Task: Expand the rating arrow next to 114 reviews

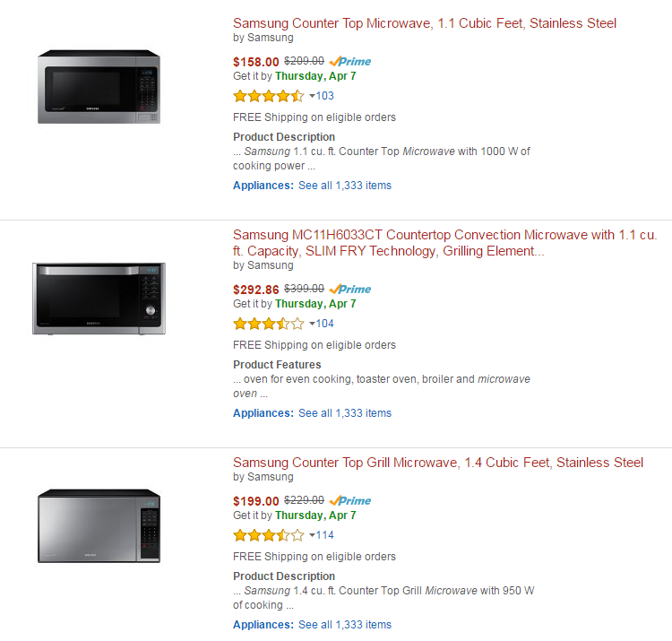Action: [x=312, y=534]
